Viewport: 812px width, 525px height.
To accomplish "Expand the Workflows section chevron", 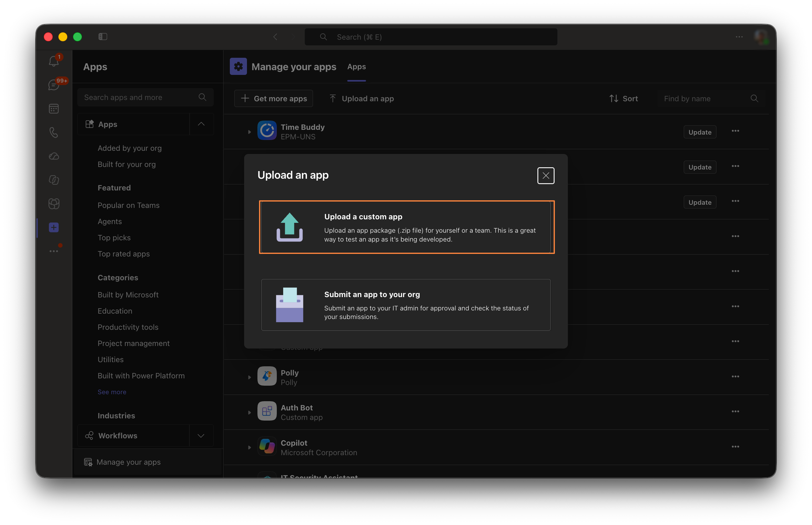I will click(201, 436).
